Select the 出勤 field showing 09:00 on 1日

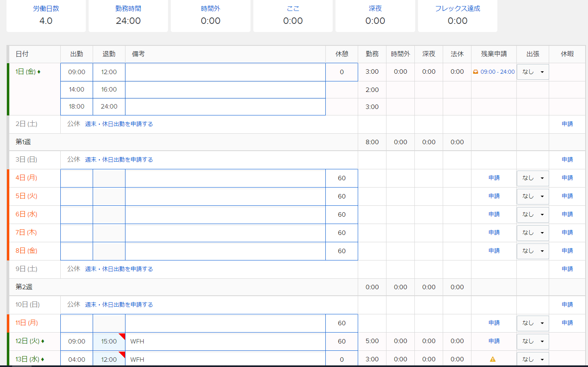[77, 72]
